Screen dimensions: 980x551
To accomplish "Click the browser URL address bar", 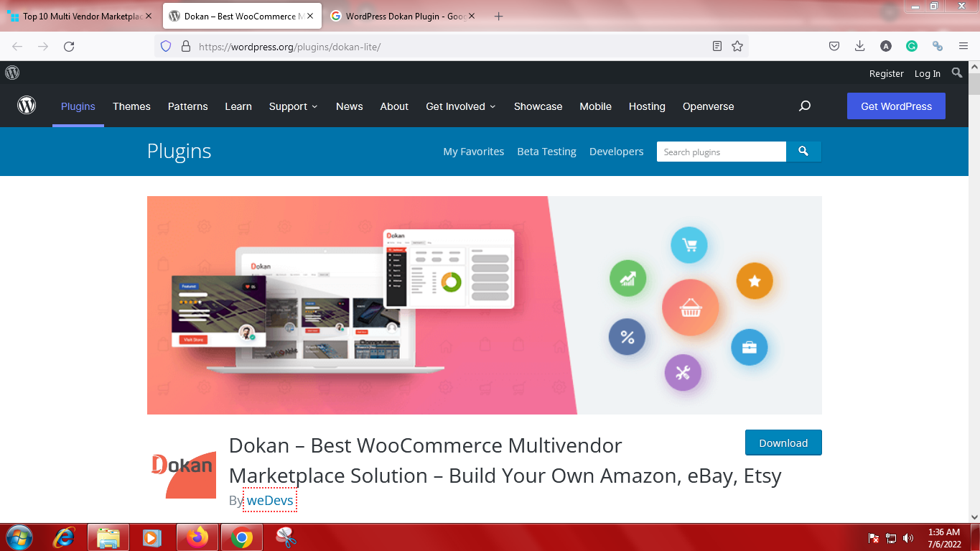I will [452, 46].
